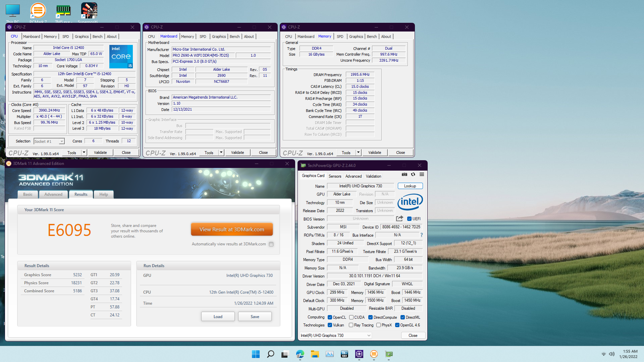
Task: Toggle the UEFI checkbox in GPU-Z
Action: pyautogui.click(x=409, y=219)
